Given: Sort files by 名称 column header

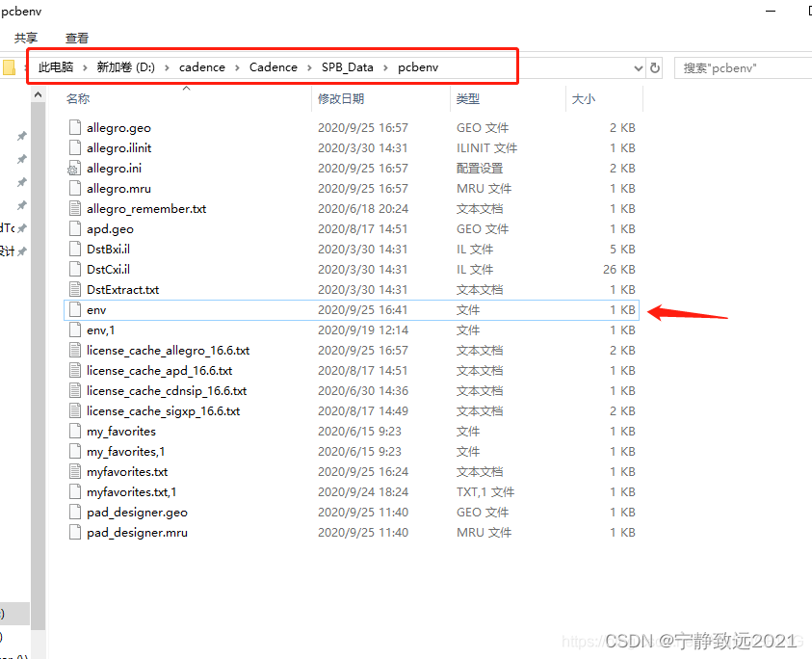Looking at the screenshot, I should (78, 99).
